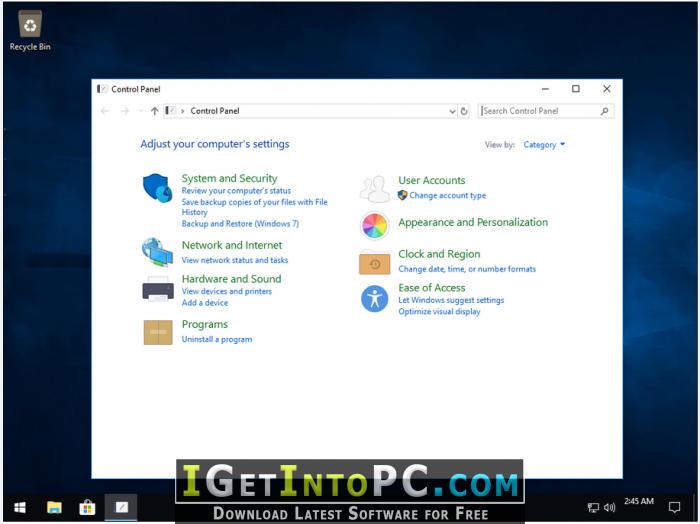Open the recent locations dropdown arrow
Viewport: 700px width, 524px height.
click(x=140, y=111)
